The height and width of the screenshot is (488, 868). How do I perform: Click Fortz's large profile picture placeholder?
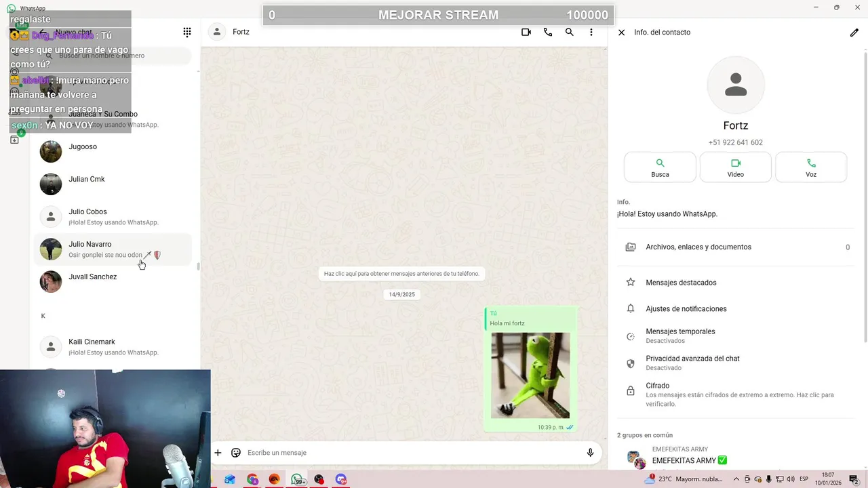click(736, 85)
